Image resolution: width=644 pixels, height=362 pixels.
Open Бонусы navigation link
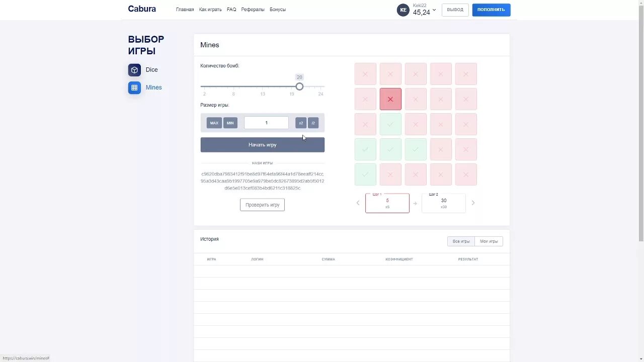(x=278, y=10)
